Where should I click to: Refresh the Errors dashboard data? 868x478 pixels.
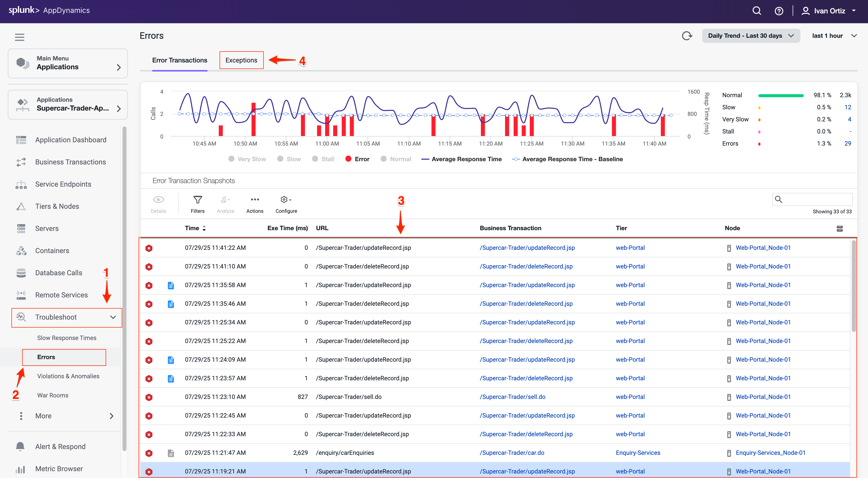687,35
